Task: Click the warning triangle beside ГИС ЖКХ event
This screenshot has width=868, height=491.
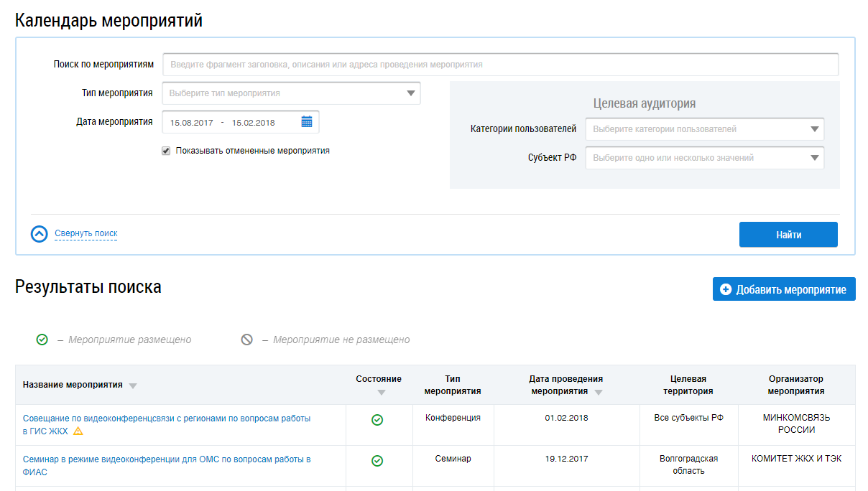Action: click(78, 431)
